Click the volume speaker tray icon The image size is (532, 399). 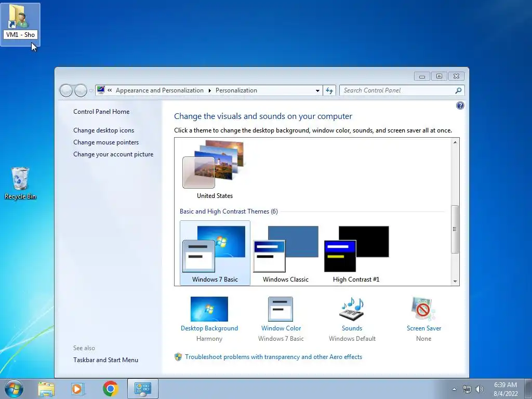pos(479,390)
